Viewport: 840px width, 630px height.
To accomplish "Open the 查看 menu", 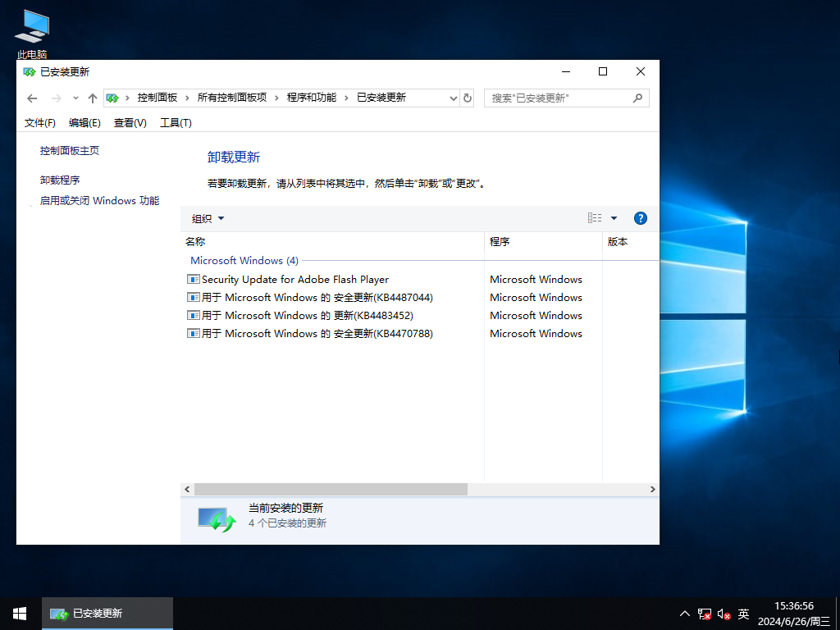I will click(130, 122).
